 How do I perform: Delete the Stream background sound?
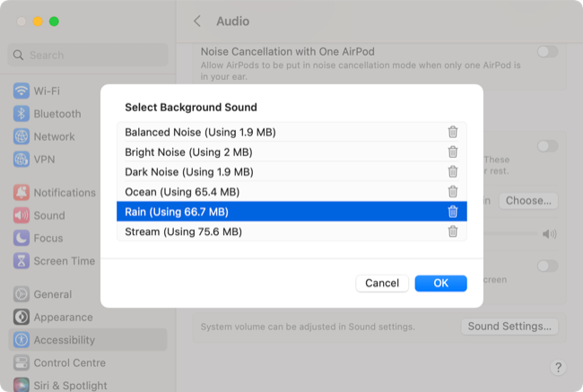click(x=453, y=231)
